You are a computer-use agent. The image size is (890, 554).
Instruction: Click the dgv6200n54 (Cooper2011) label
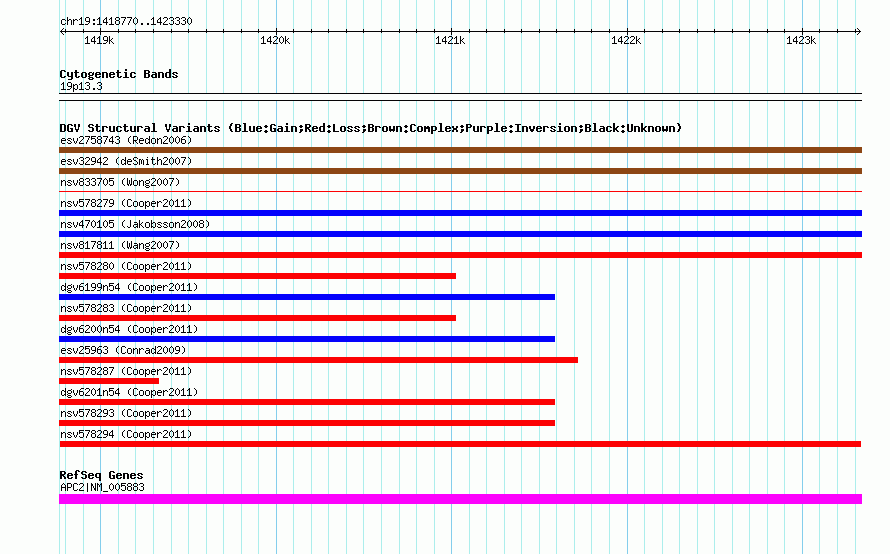coord(129,329)
